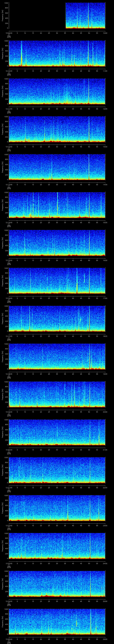The width and height of the screenshot is (114, 644).
Task: Click the "18:00" end time label
Action: (x=105, y=336)
